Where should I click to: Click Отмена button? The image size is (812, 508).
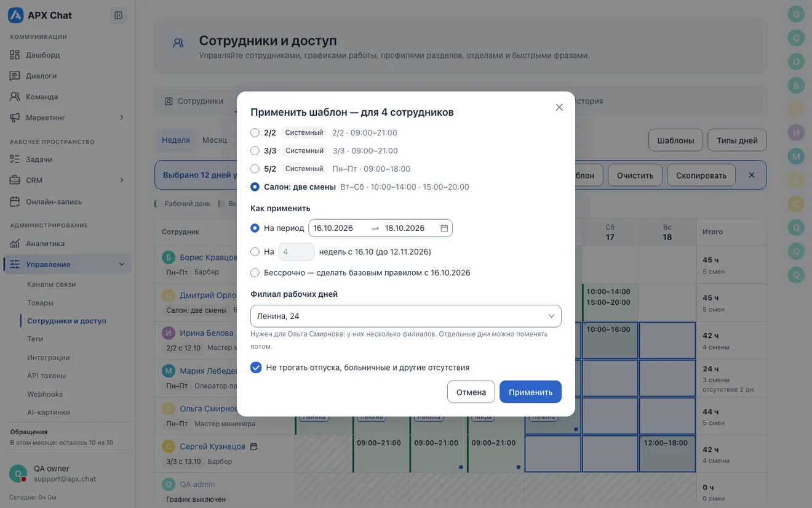471,392
